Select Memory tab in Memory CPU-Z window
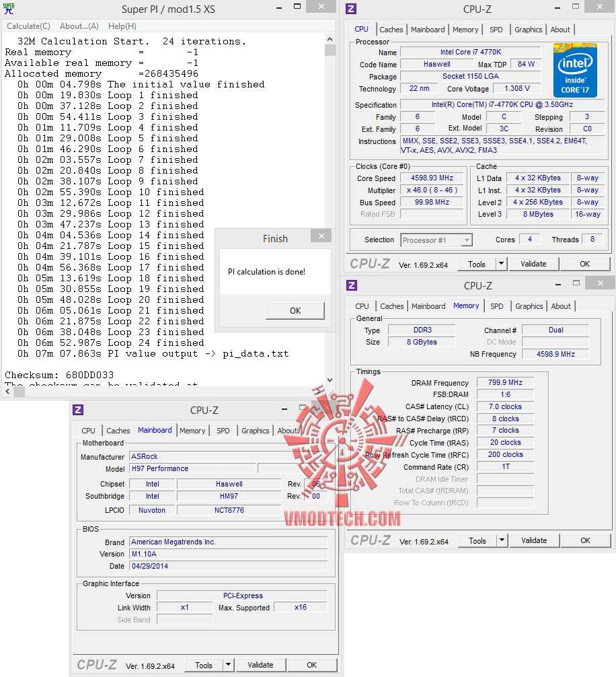Image resolution: width=616 pixels, height=677 pixels. click(x=466, y=306)
